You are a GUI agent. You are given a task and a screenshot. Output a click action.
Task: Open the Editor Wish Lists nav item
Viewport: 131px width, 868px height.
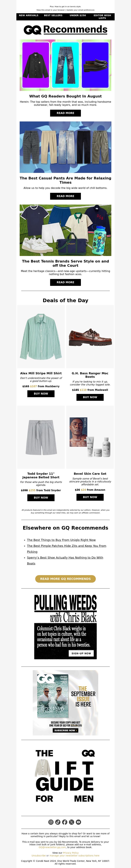pyautogui.click(x=102, y=17)
